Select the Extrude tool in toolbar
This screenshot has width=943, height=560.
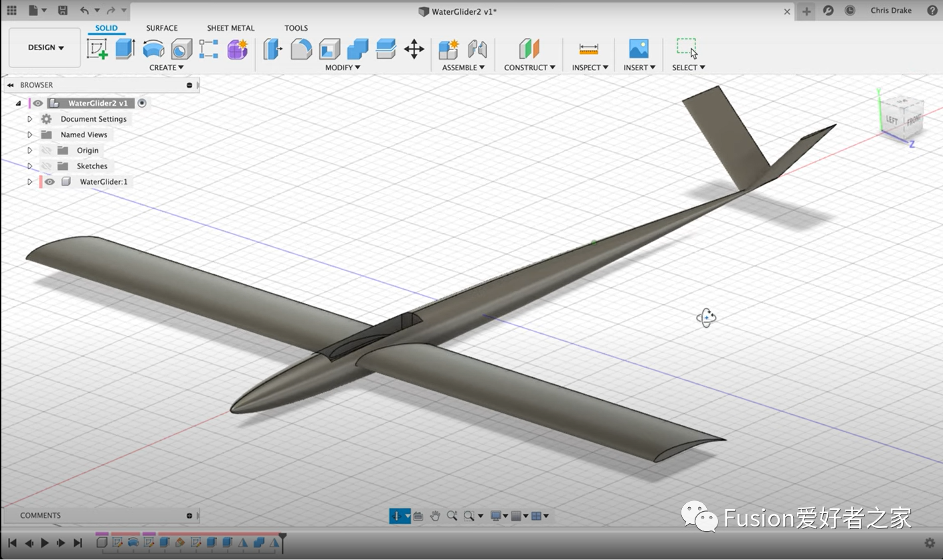pos(125,49)
